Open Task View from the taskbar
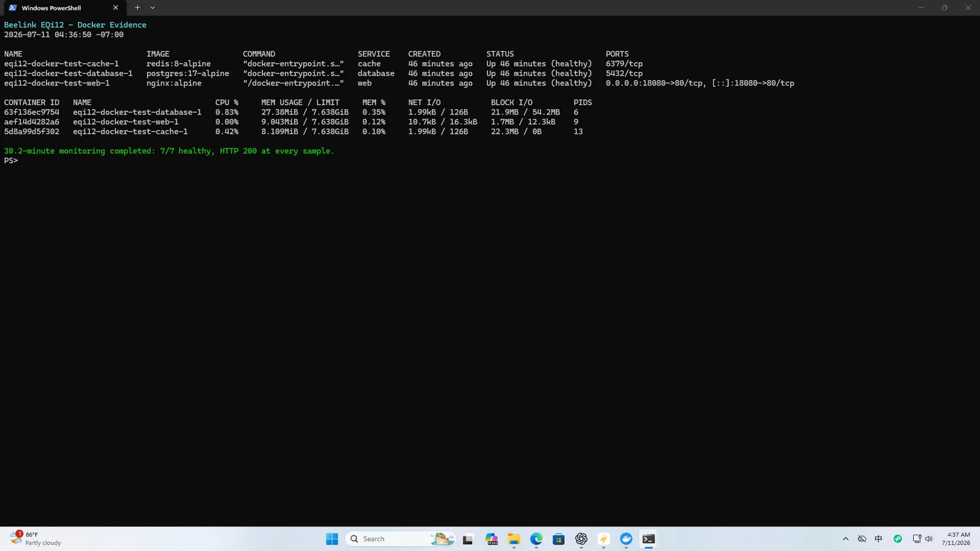This screenshot has width=980, height=551. pos(468,539)
